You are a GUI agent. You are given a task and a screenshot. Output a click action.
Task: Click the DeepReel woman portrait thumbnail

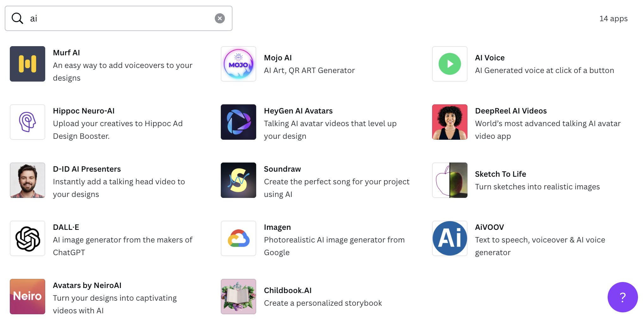click(449, 122)
